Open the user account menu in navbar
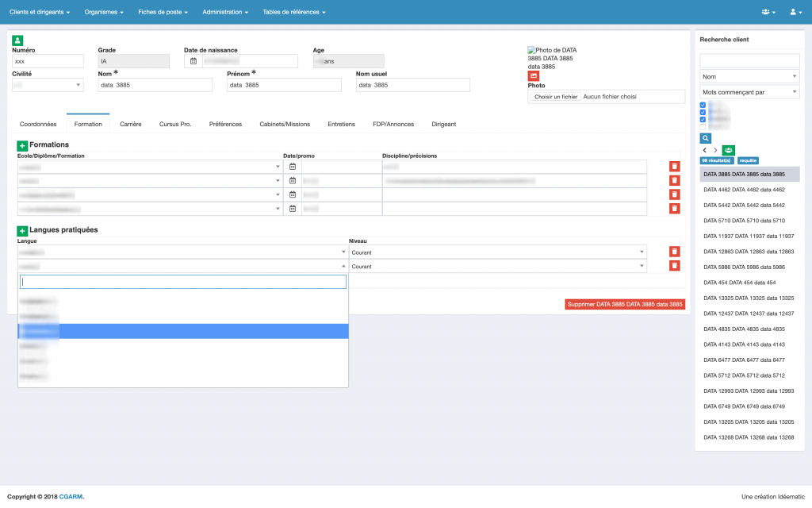812x508 pixels. point(795,12)
